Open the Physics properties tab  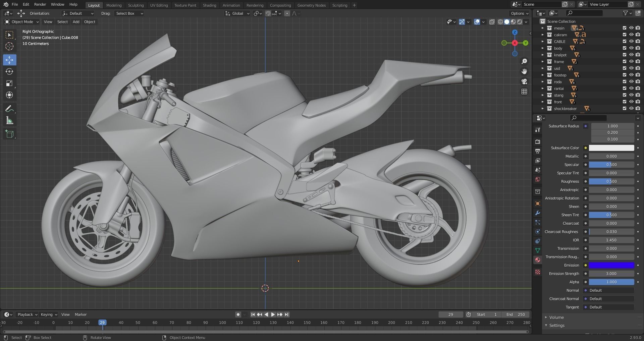click(538, 232)
